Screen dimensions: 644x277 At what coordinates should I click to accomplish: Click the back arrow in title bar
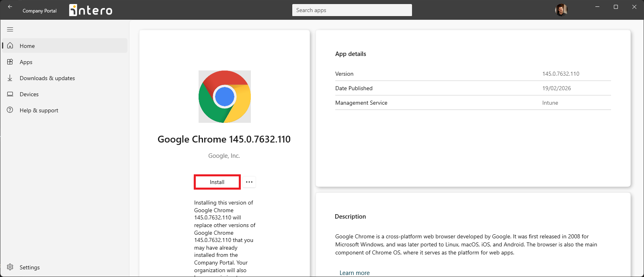[10, 7]
